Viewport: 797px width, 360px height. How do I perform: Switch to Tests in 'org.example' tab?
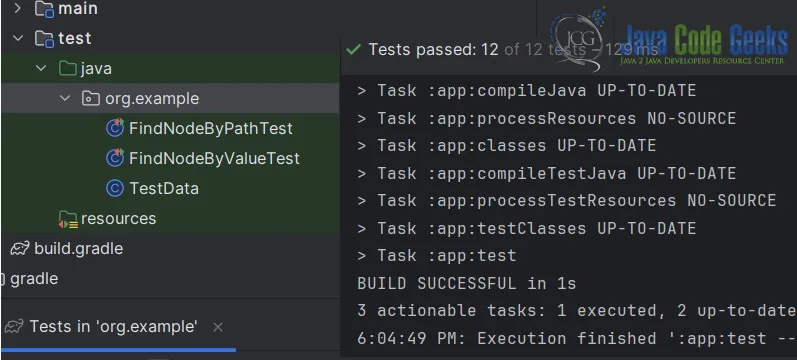coord(113,326)
